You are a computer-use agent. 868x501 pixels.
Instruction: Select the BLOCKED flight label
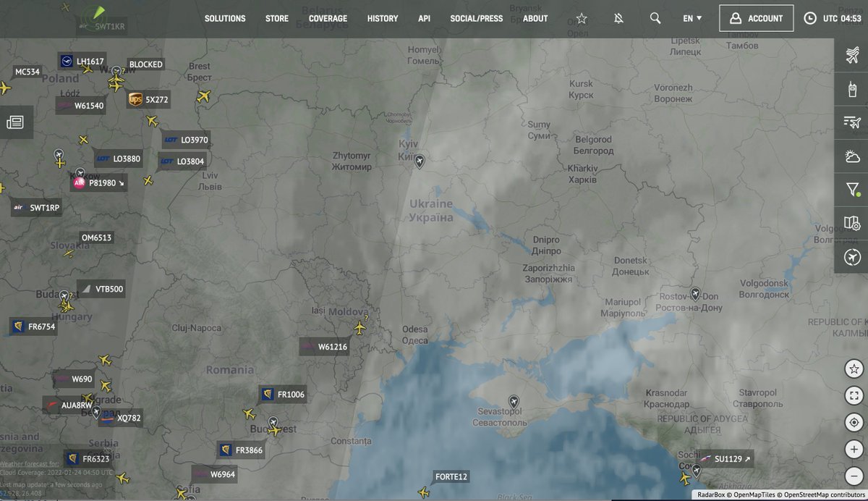(146, 64)
